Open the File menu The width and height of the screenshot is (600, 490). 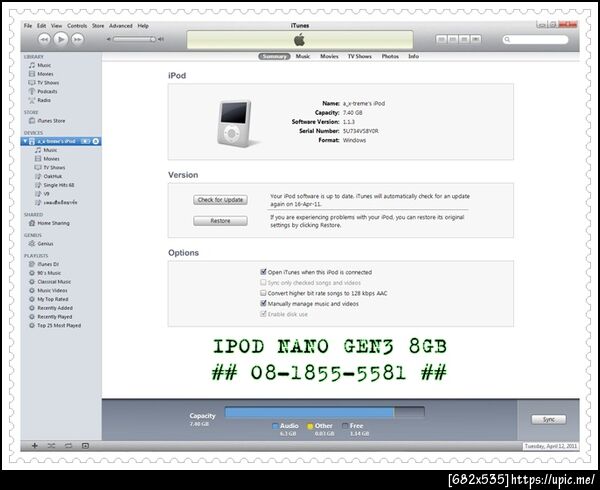pyautogui.click(x=28, y=26)
